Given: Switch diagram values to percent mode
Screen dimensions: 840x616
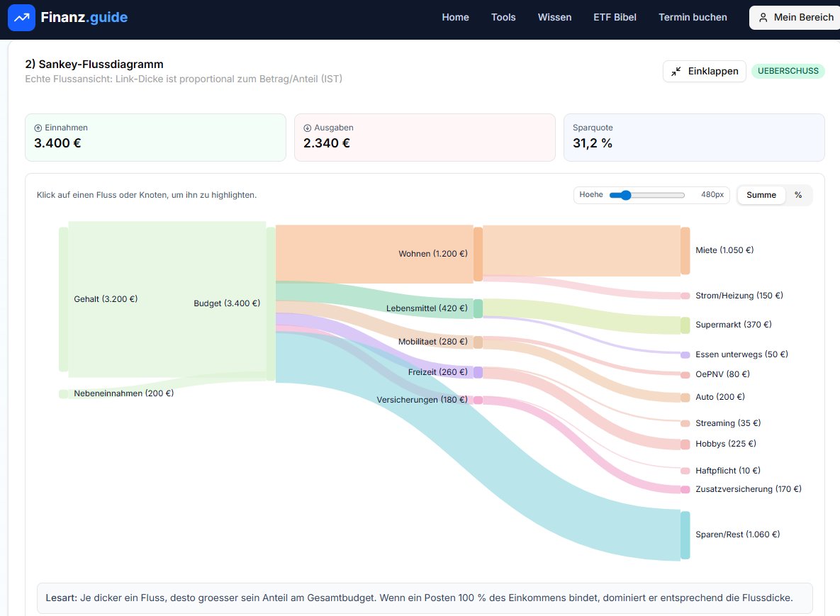Looking at the screenshot, I should [798, 195].
